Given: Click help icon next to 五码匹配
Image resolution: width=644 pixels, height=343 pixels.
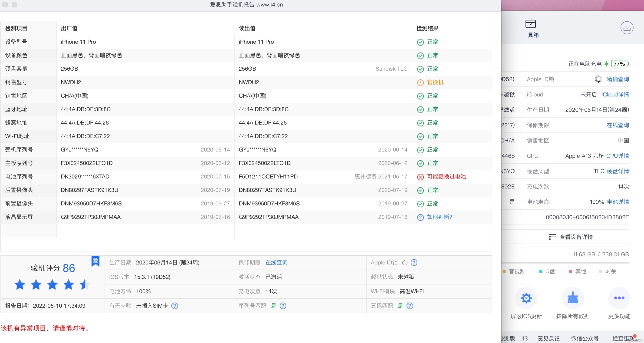Looking at the screenshot, I should coord(410,306).
